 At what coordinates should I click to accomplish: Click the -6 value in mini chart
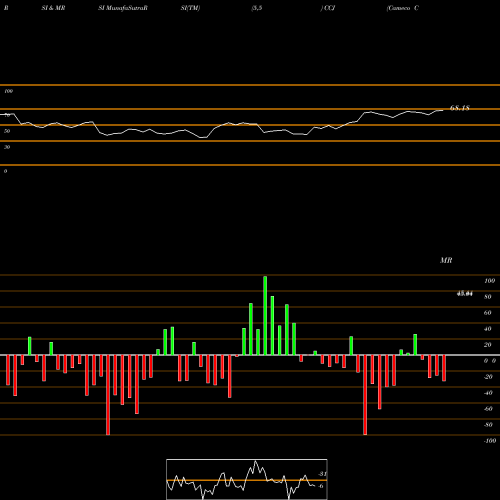pyautogui.click(x=320, y=486)
